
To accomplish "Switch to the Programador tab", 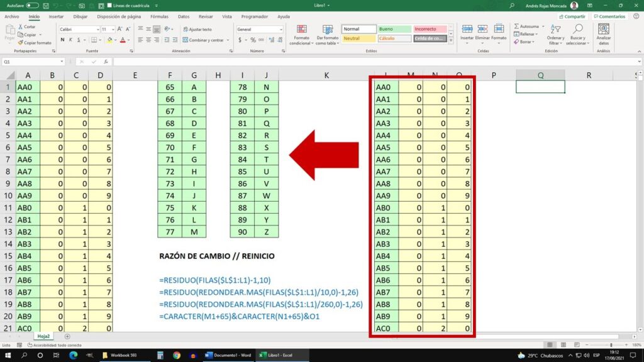I will tap(254, 17).
